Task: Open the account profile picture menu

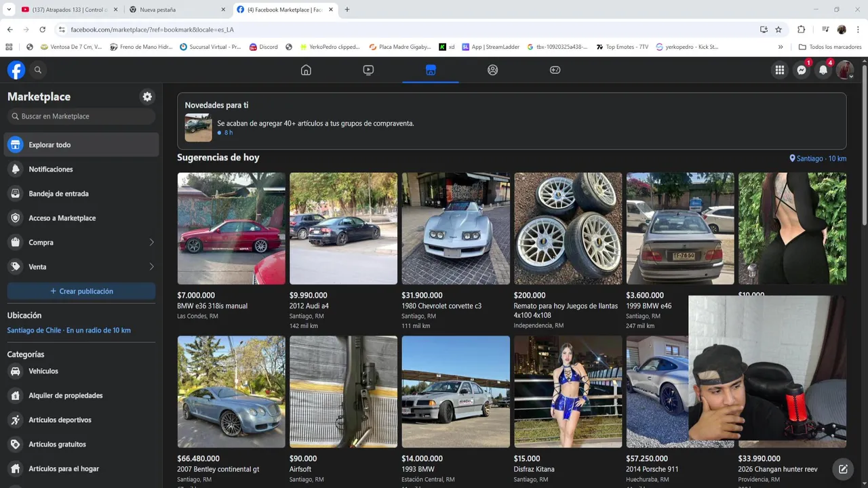Action: (844, 70)
